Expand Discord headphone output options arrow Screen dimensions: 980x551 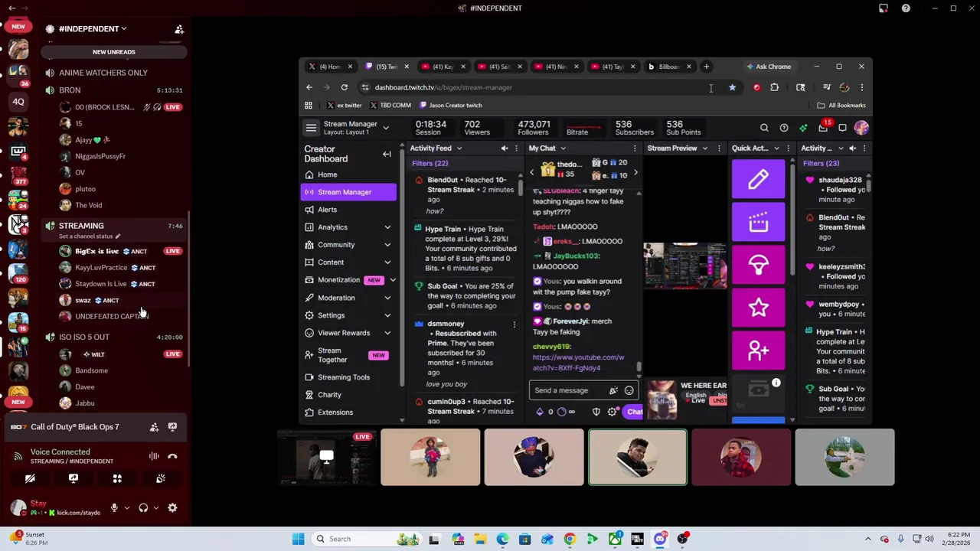pos(155,507)
